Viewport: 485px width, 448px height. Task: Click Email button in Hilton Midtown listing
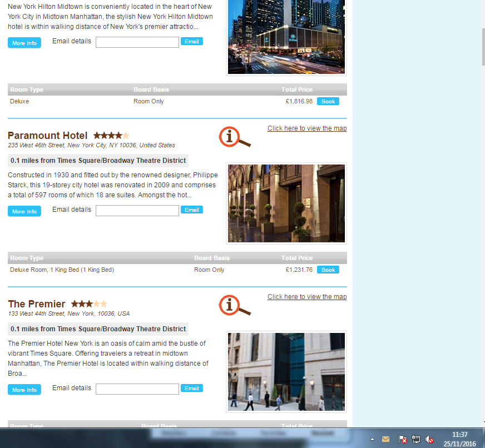coord(192,42)
